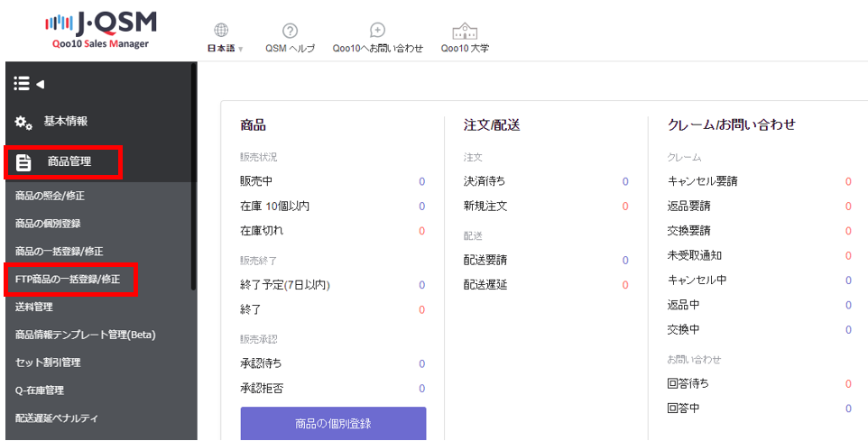The image size is (868, 441).
Task: Open the Qoo10 大学 link
Action: pyautogui.click(x=465, y=49)
